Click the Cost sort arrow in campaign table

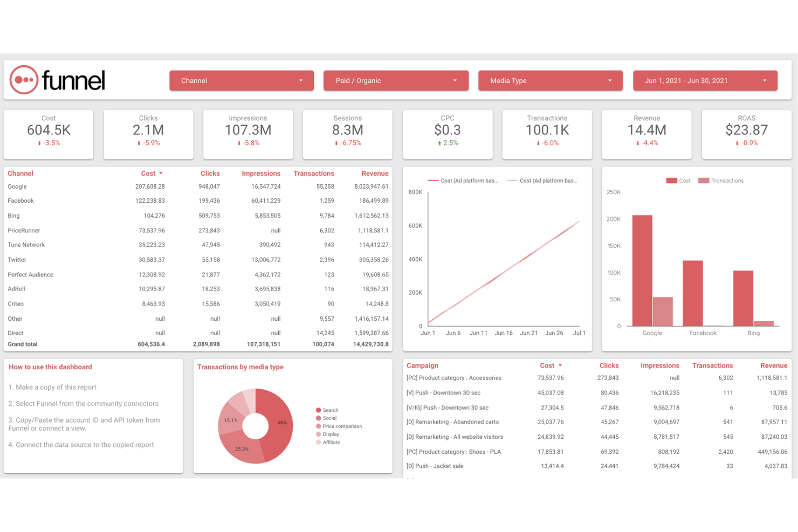pos(560,365)
